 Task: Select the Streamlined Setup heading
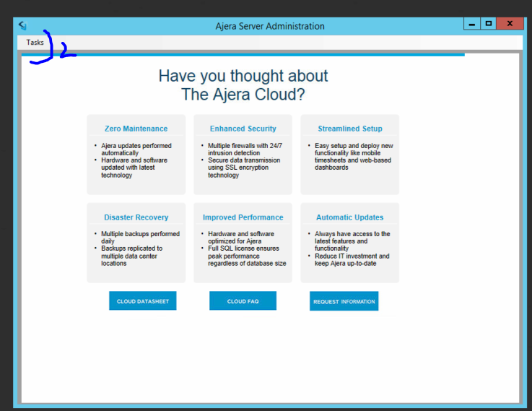[350, 129]
